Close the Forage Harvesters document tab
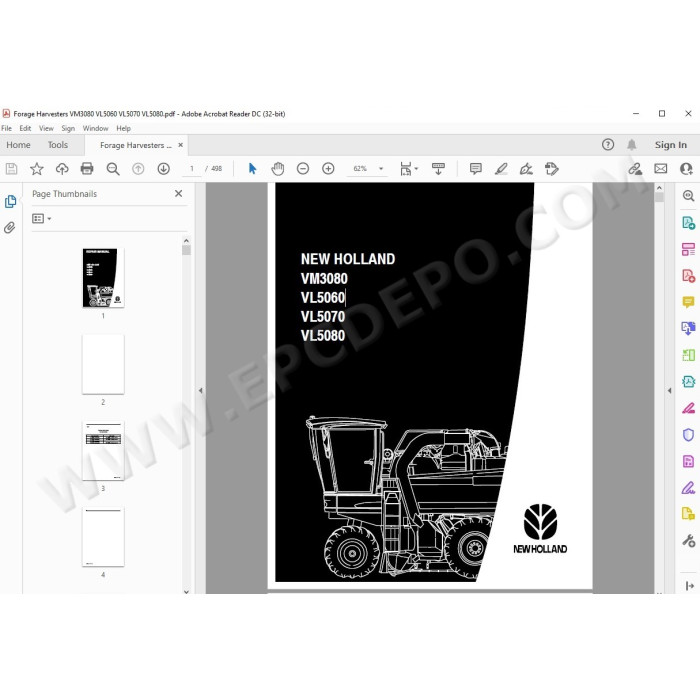Screen dimensions: 700x700 click(x=180, y=145)
